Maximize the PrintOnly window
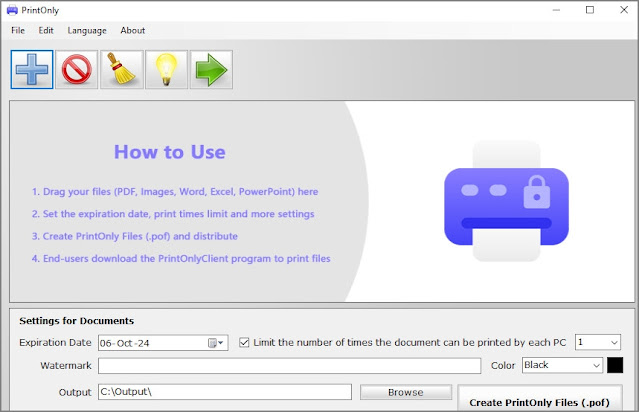 590,10
